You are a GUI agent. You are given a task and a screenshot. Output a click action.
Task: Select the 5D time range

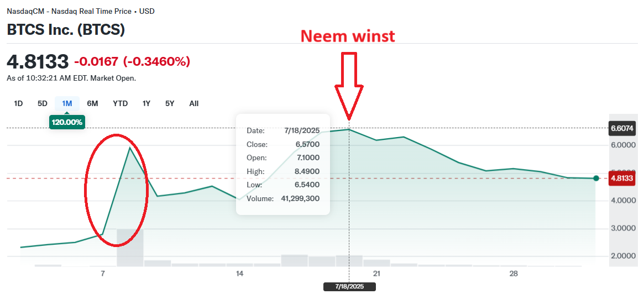(43, 103)
